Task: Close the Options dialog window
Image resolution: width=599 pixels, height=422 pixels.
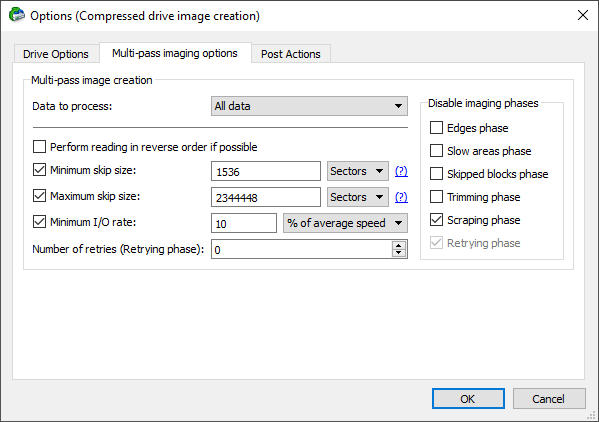Action: (x=583, y=15)
